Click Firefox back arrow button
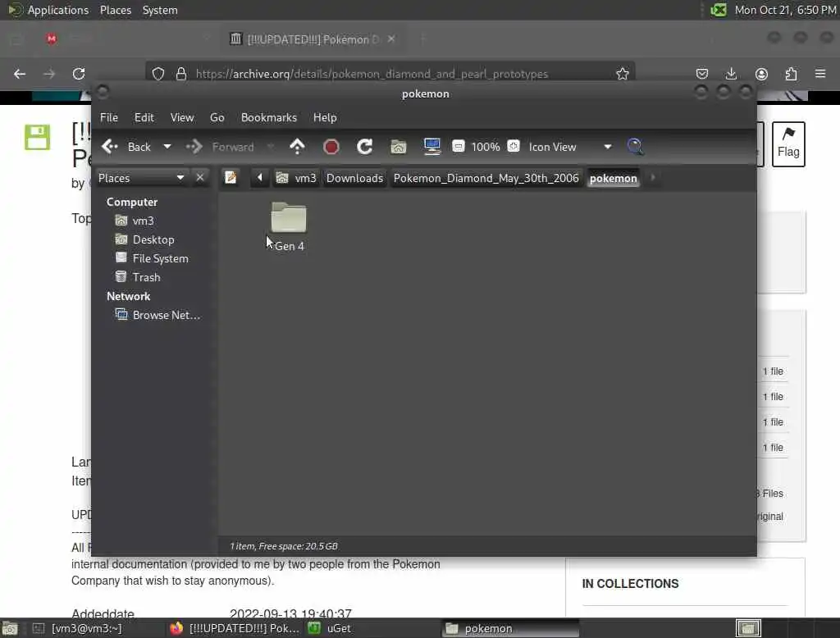Viewport: 840px width, 638px height. [x=20, y=73]
